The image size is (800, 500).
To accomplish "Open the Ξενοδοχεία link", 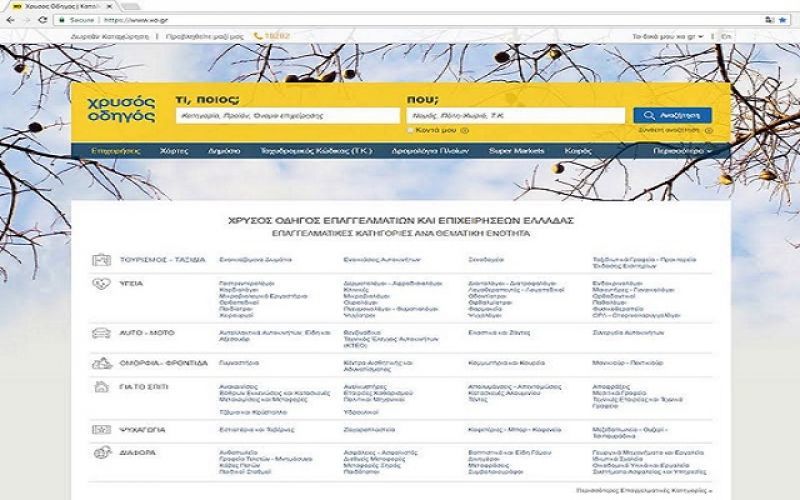I will click(x=486, y=260).
